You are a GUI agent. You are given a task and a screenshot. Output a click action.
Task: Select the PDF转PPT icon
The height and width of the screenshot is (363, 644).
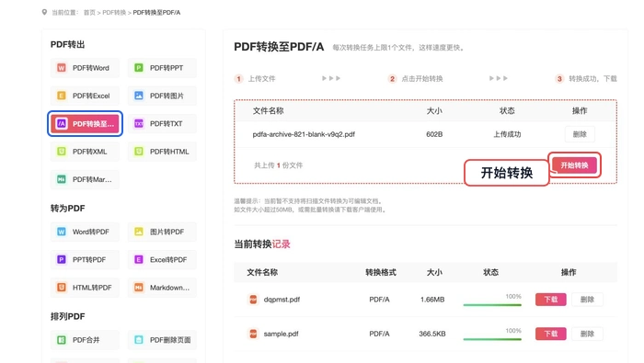coord(139,68)
